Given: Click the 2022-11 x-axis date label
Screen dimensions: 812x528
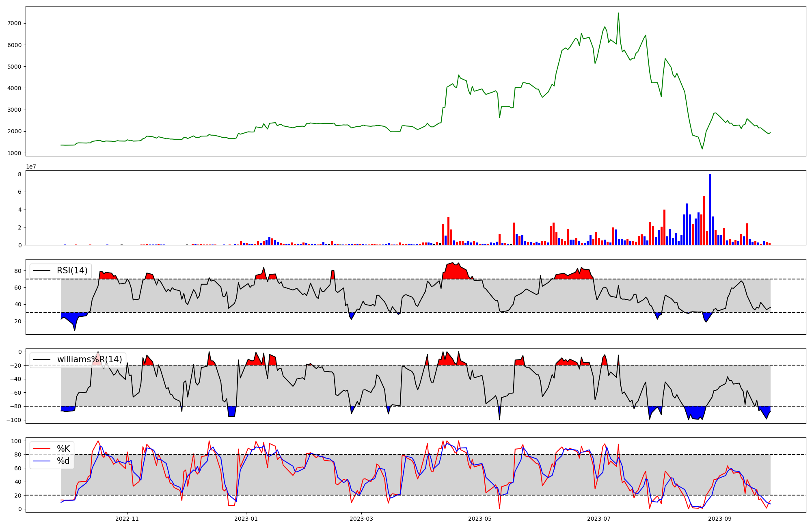Looking at the screenshot, I should coord(127,519).
